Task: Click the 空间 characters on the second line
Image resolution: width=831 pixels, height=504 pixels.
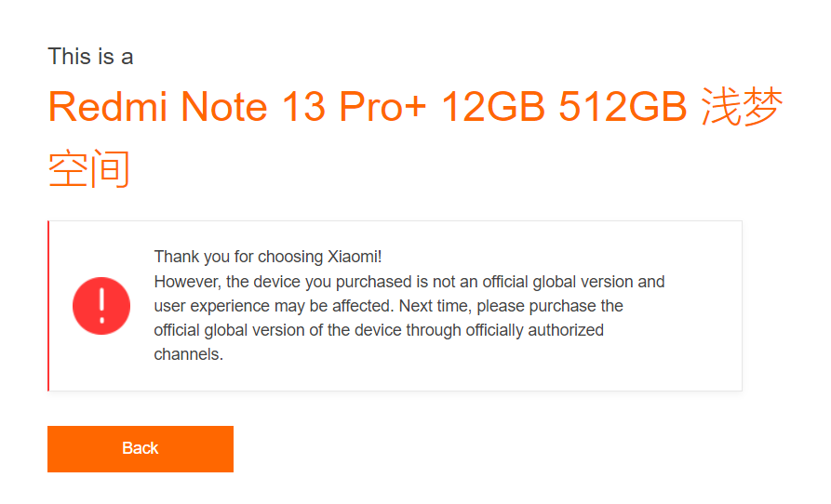Action: 89,169
